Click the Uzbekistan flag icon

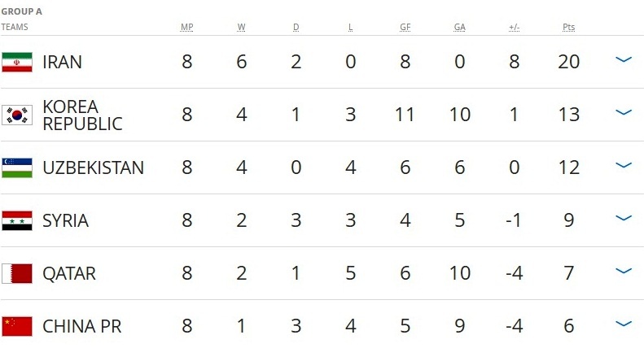coord(16,167)
